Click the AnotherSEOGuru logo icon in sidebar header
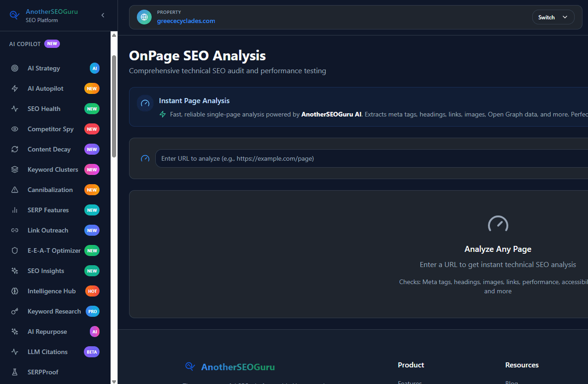The height and width of the screenshot is (384, 588). (15, 16)
